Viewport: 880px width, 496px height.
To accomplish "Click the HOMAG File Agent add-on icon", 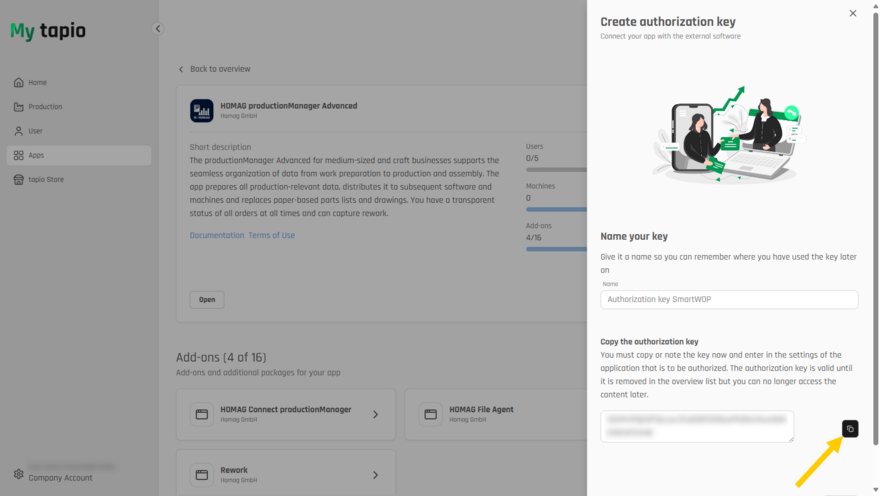I will pos(430,415).
